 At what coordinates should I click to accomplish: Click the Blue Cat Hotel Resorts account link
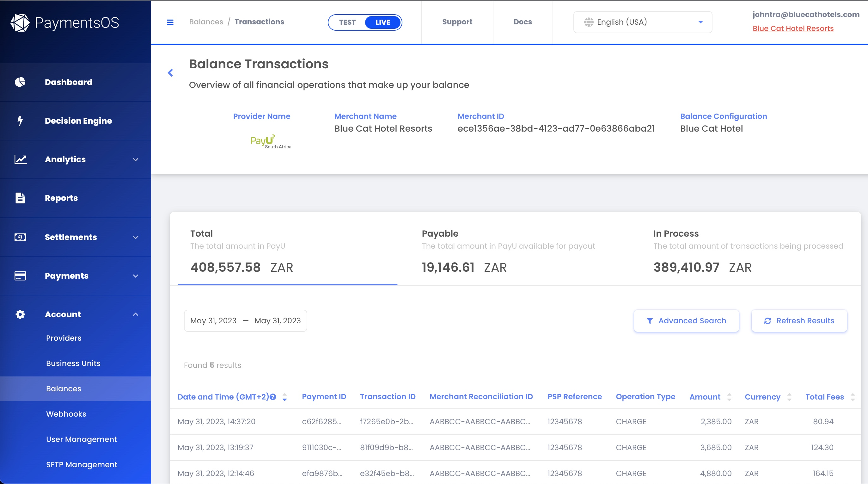click(793, 28)
